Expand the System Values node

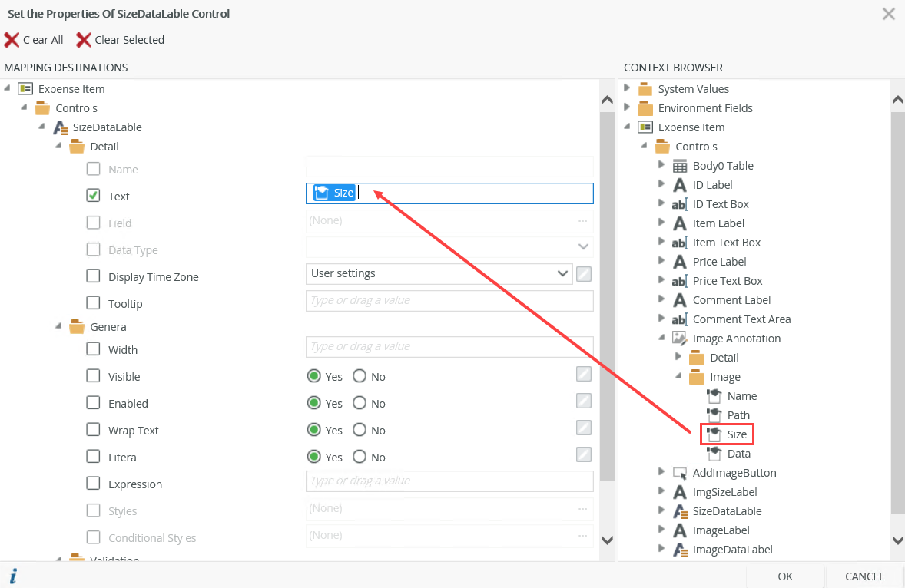pos(627,88)
